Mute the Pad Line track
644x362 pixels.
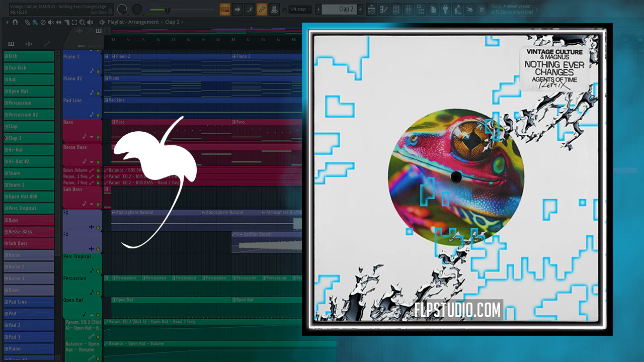98,115
